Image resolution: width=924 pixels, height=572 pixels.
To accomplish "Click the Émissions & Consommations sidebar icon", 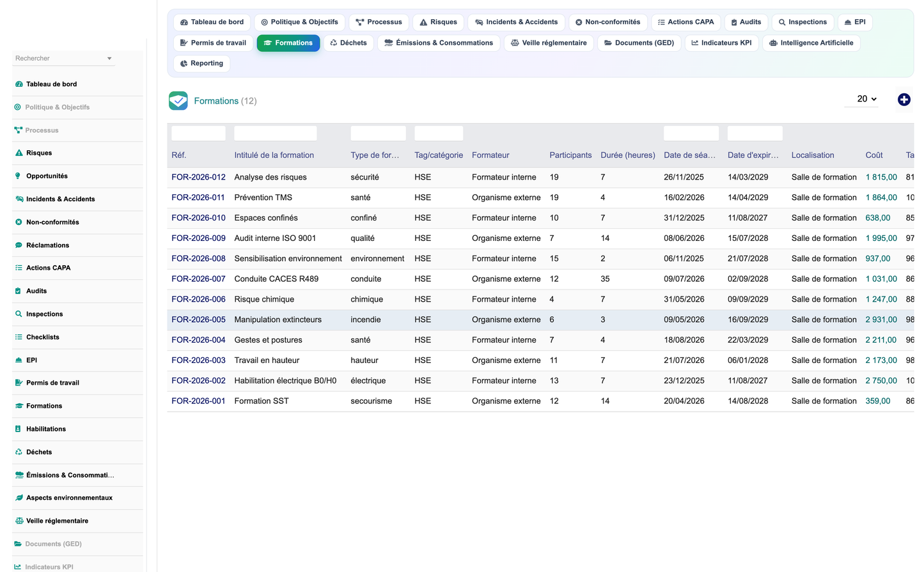I will point(19,475).
